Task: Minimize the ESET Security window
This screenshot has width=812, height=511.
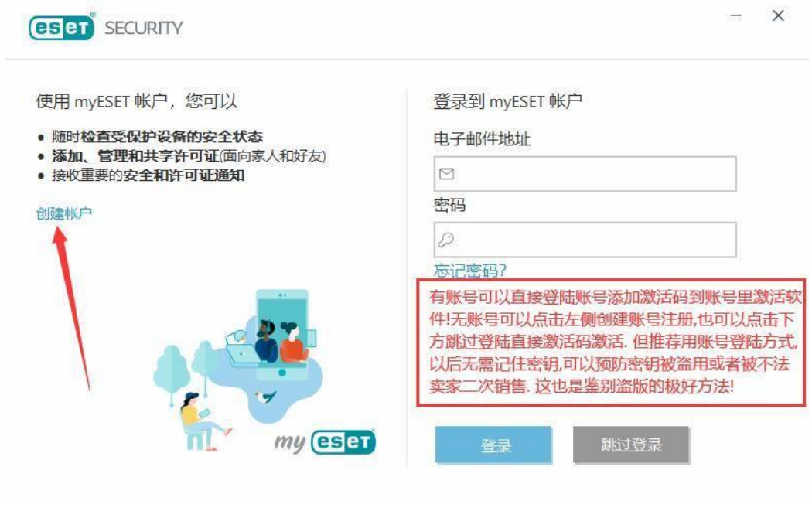Action: pos(735,16)
